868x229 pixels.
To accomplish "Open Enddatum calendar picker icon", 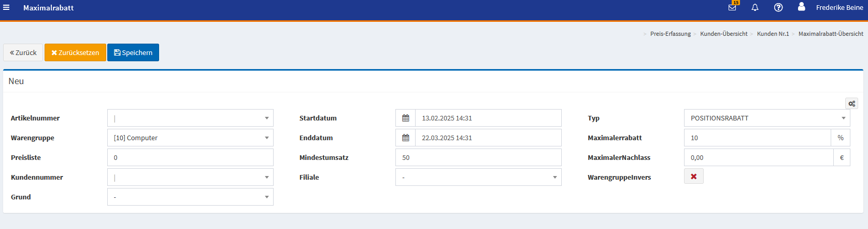I will click(406, 138).
